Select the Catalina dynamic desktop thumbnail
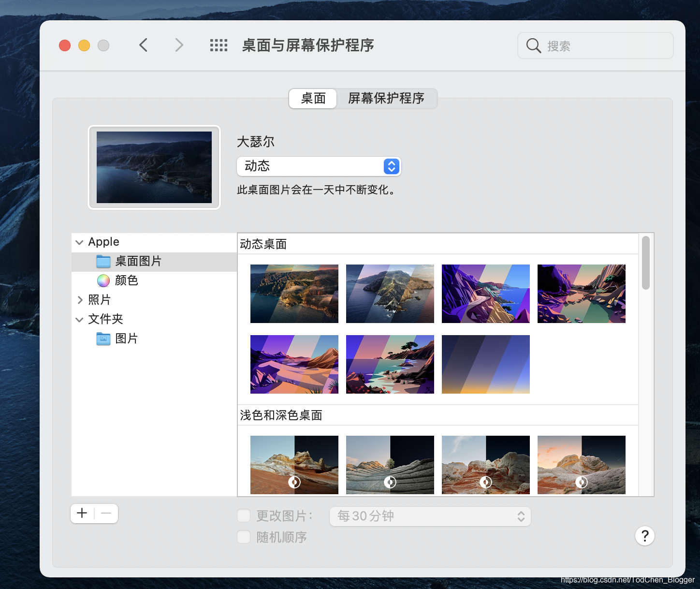 [x=390, y=294]
